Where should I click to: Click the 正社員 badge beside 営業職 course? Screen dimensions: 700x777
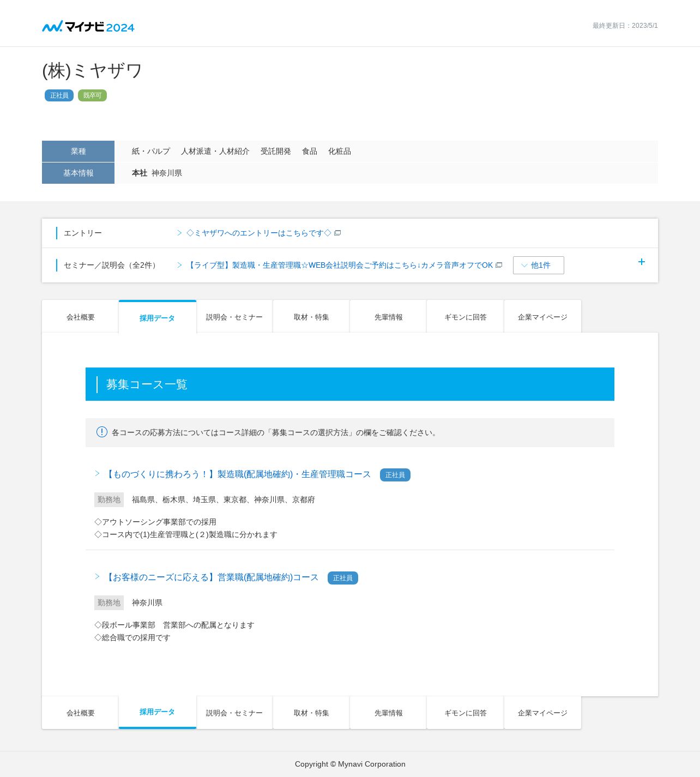[x=343, y=578]
